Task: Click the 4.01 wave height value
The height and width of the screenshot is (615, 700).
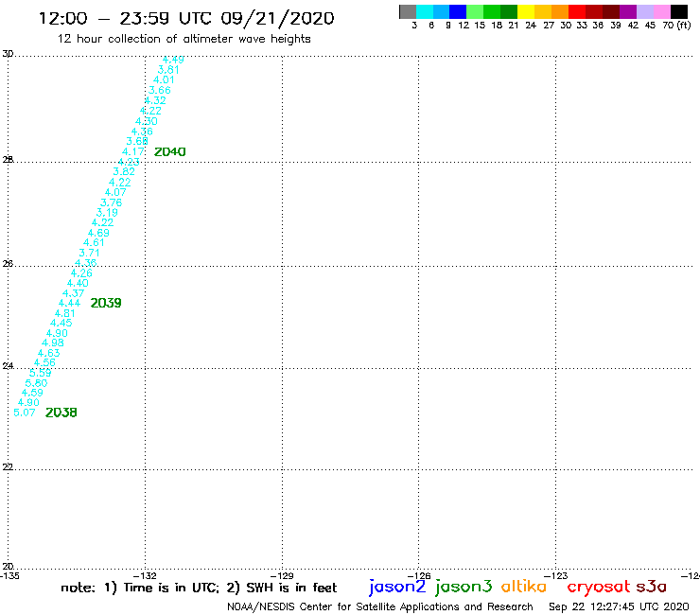Action: (164, 79)
